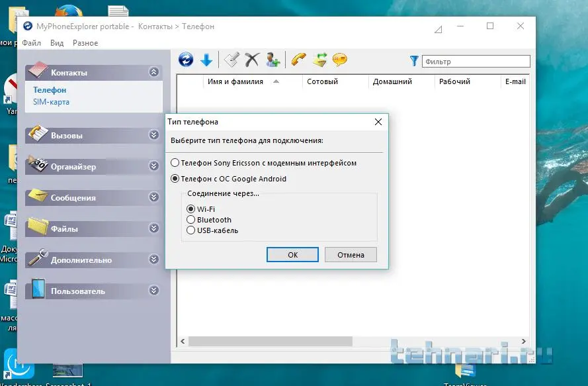The width and height of the screenshot is (588, 386).
Task: Expand the Вызовы sidebar section
Action: pyautogui.click(x=154, y=135)
